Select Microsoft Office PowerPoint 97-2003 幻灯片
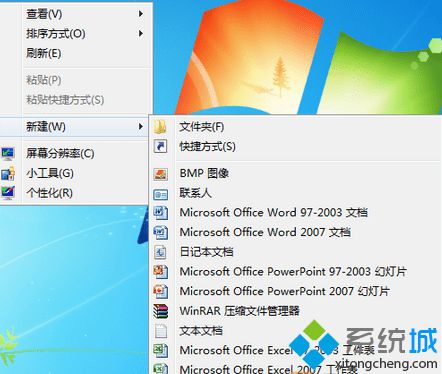 pyautogui.click(x=296, y=272)
